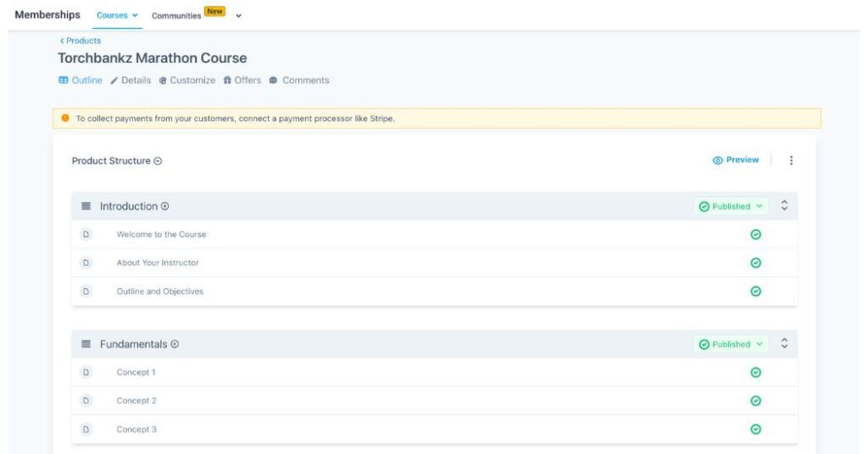Toggle published check for About Your Instructor
The width and height of the screenshot is (868, 454).
(755, 263)
